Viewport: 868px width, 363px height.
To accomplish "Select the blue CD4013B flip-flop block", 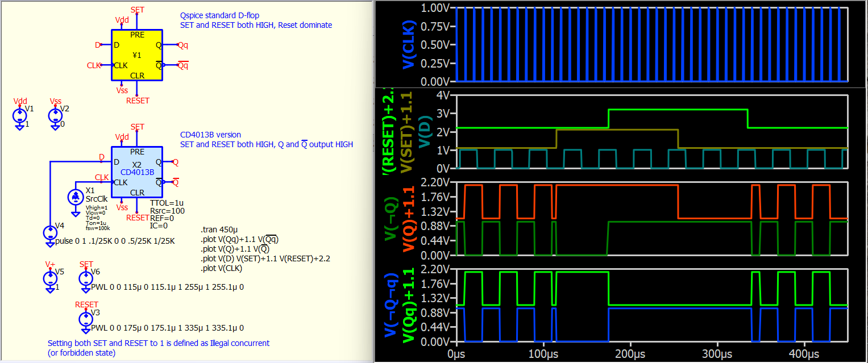I will 136,172.
